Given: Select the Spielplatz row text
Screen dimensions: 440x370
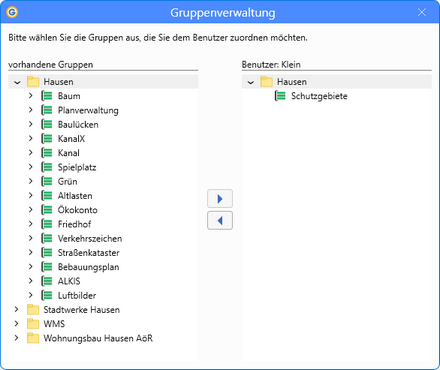Looking at the screenshot, I should [77, 167].
